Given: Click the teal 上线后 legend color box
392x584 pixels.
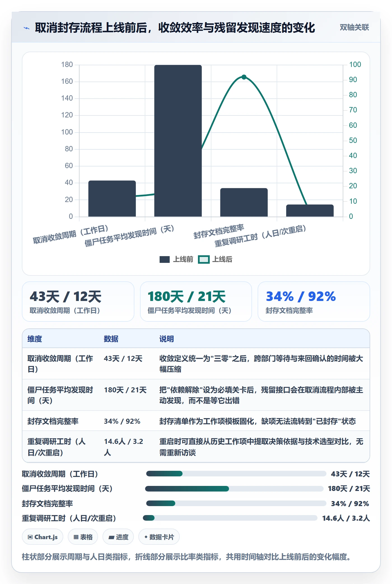Looking at the screenshot, I should pos(204,259).
